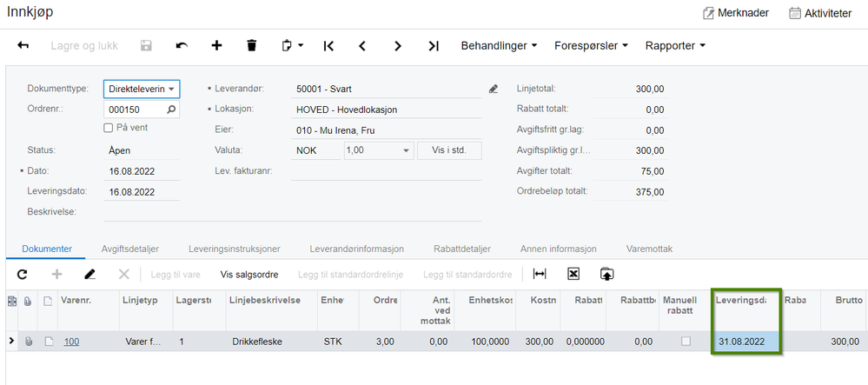Open the Rapporter menu
868x385 pixels.
(x=675, y=46)
